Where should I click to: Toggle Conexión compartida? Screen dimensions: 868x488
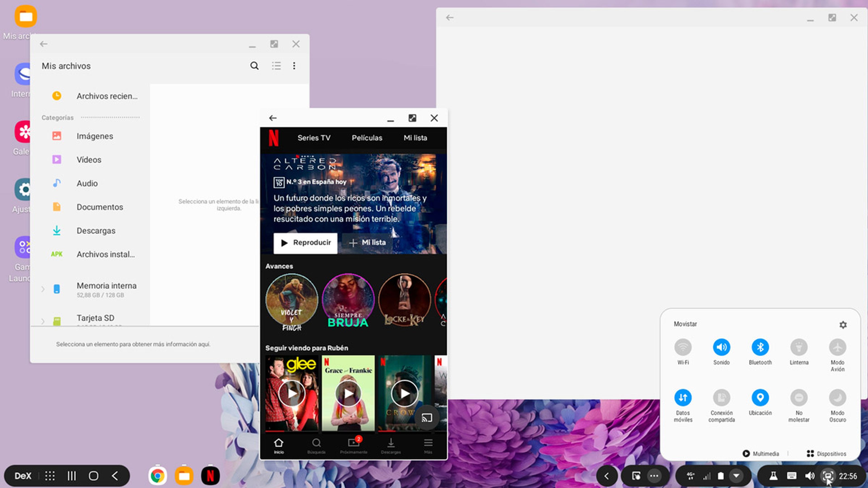pyautogui.click(x=722, y=398)
